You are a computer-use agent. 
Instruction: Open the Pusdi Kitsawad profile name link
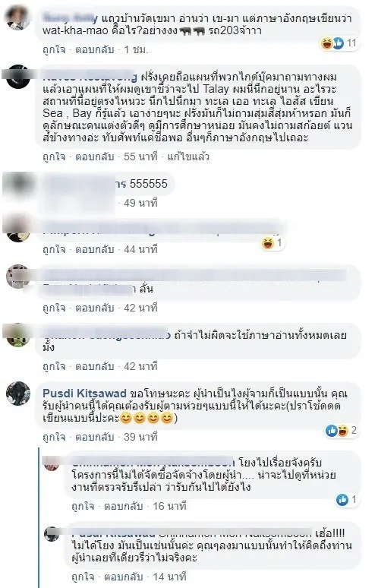(x=85, y=394)
